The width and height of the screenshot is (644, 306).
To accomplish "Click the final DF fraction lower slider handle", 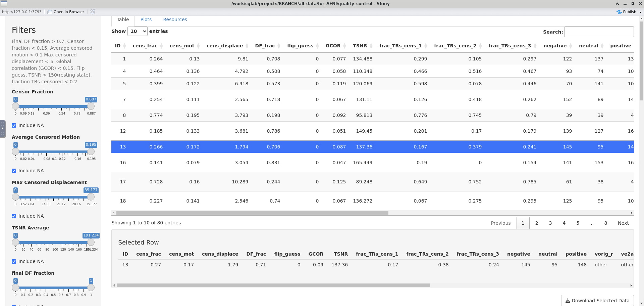I will click(15, 288).
